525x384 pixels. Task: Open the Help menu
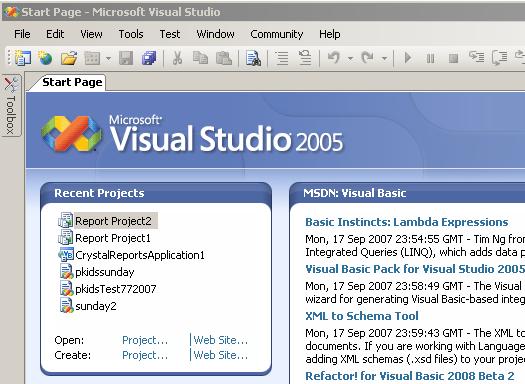pos(329,34)
